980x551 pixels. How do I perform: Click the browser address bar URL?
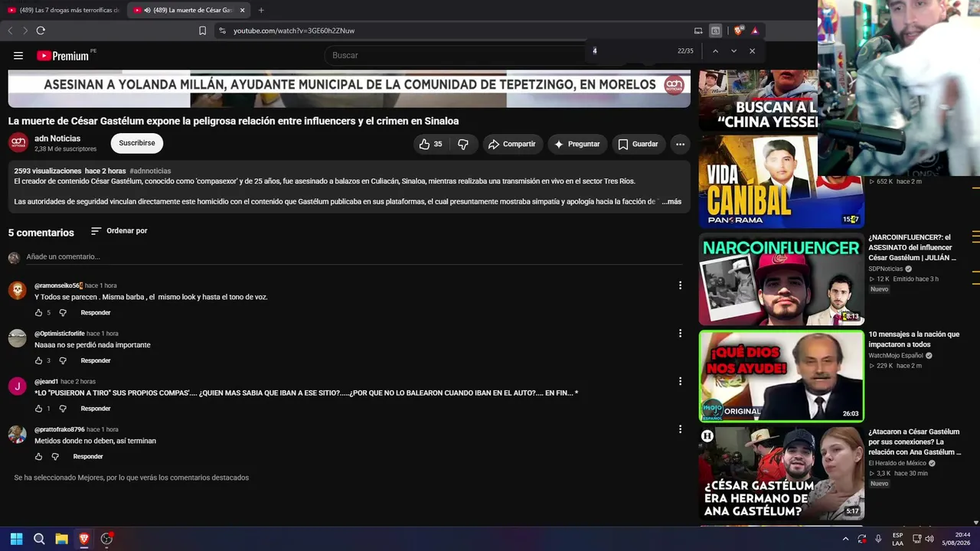[294, 31]
